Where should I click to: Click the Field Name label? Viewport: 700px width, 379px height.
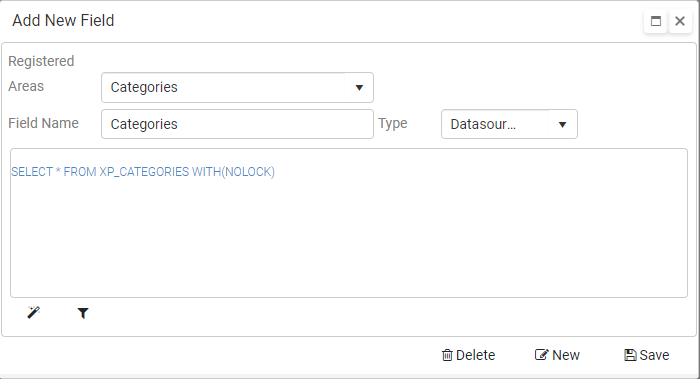[43, 123]
